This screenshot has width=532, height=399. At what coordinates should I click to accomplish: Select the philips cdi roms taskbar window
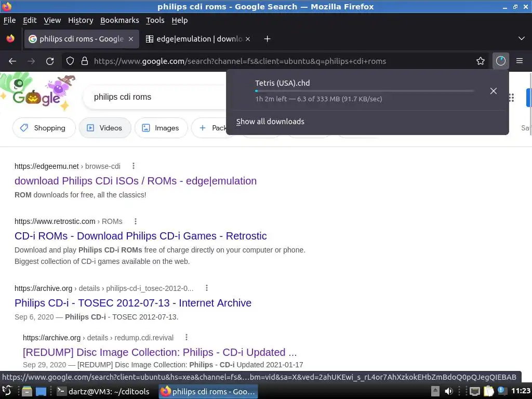coord(208,391)
